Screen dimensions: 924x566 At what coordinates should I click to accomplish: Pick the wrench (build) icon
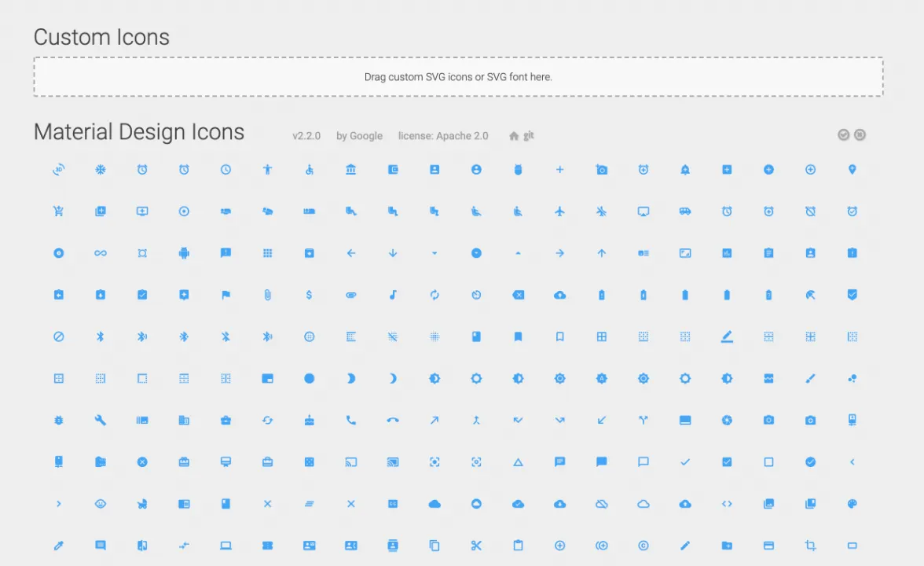tap(101, 420)
